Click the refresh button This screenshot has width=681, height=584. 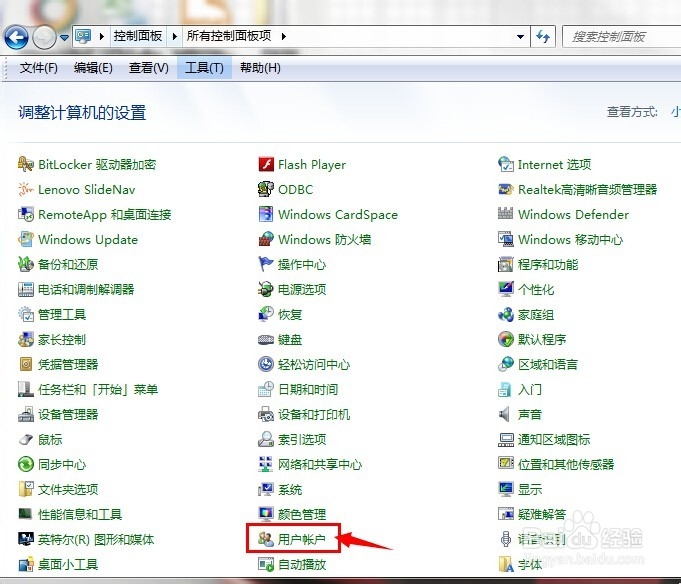pos(543,36)
